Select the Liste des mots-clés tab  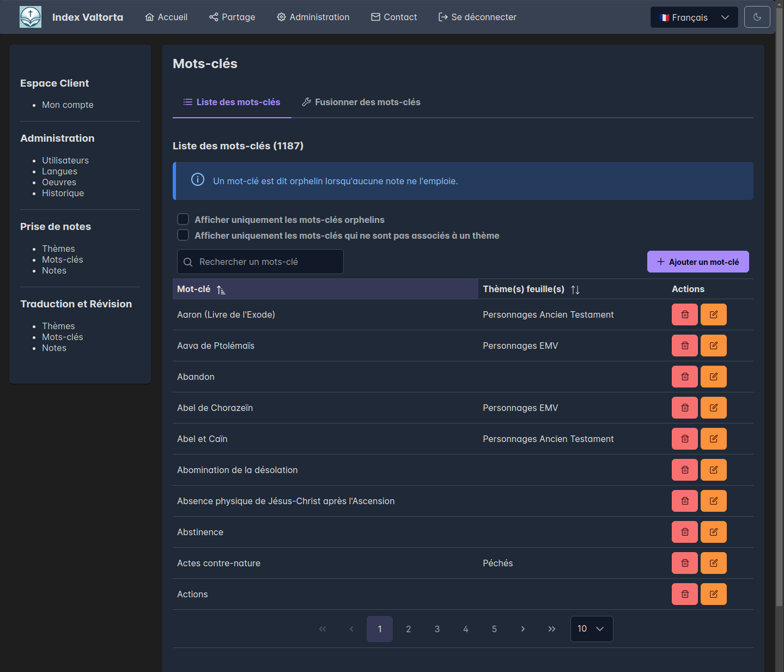pyautogui.click(x=232, y=102)
